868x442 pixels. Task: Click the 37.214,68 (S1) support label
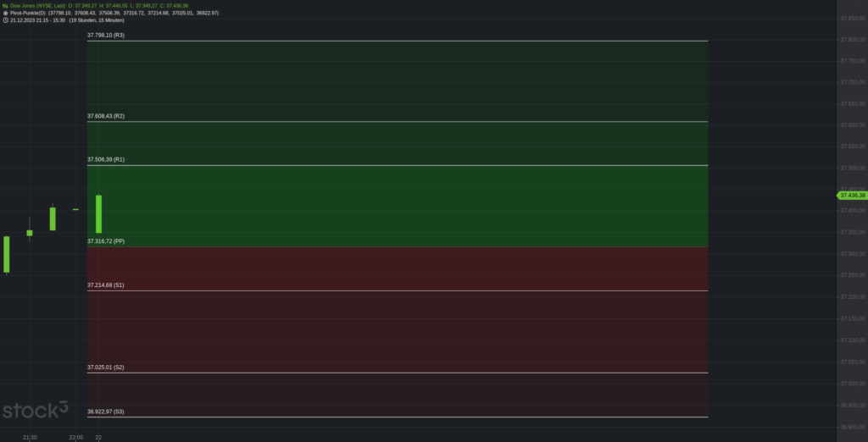pos(106,285)
